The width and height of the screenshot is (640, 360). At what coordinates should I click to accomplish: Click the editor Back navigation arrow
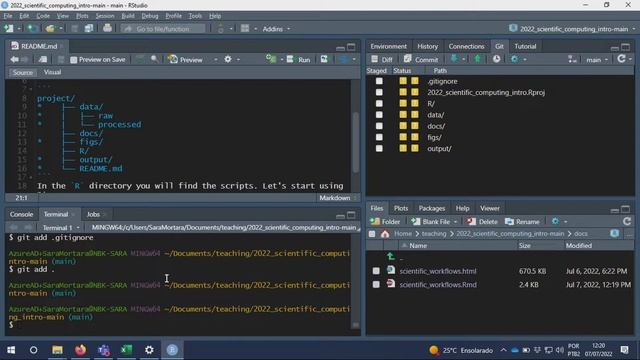pos(14,60)
